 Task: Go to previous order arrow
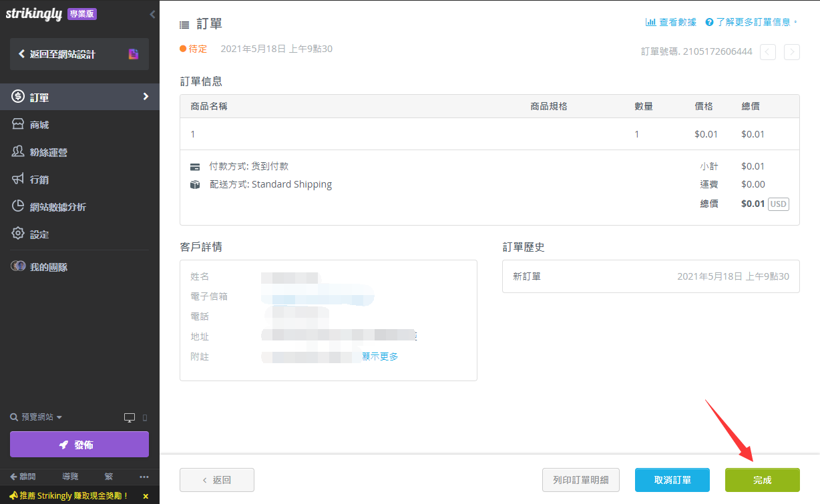pos(768,51)
